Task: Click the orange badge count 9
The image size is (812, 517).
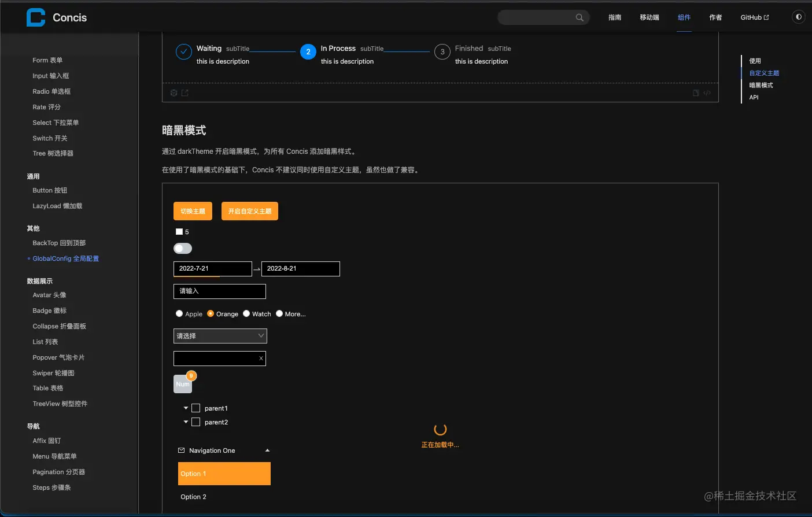Action: 191,376
